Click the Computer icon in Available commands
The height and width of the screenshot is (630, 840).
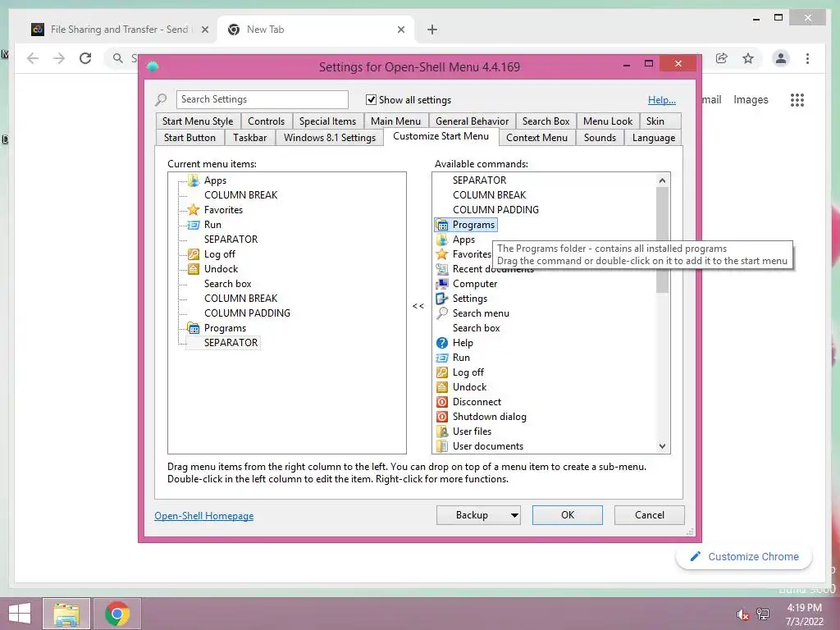click(442, 284)
